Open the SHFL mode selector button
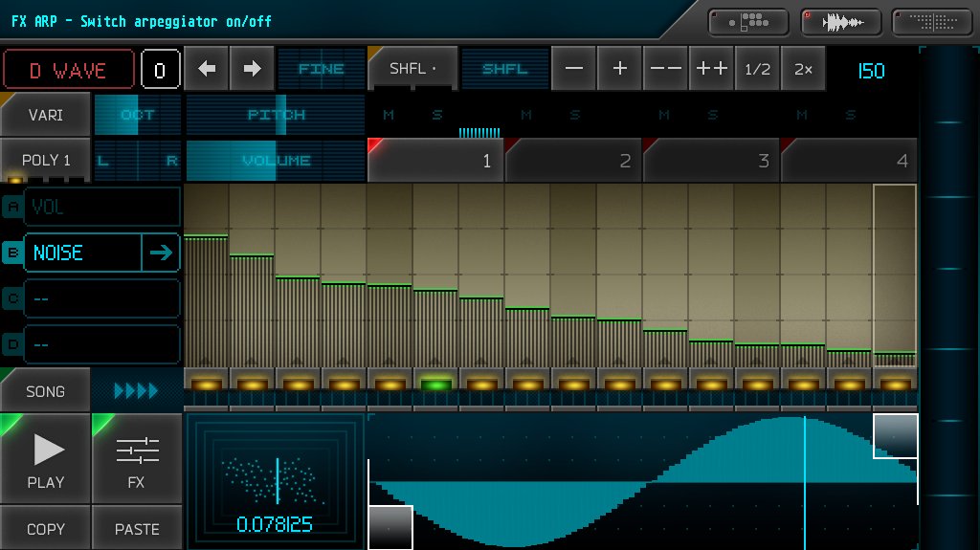The image size is (980, 550). coord(412,69)
